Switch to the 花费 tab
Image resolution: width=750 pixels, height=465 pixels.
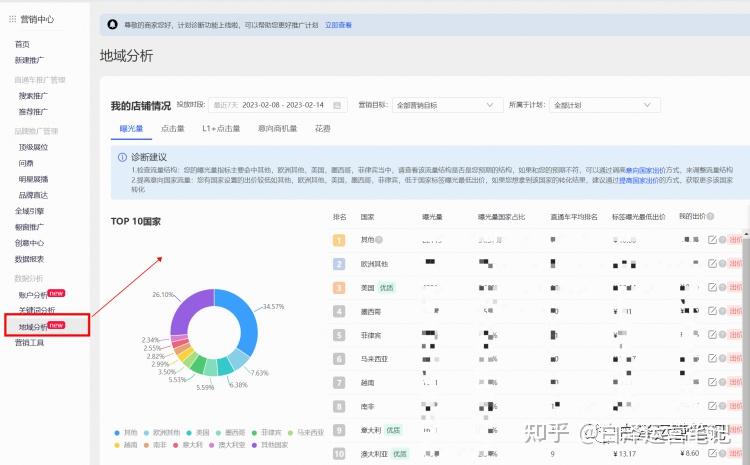tap(322, 129)
